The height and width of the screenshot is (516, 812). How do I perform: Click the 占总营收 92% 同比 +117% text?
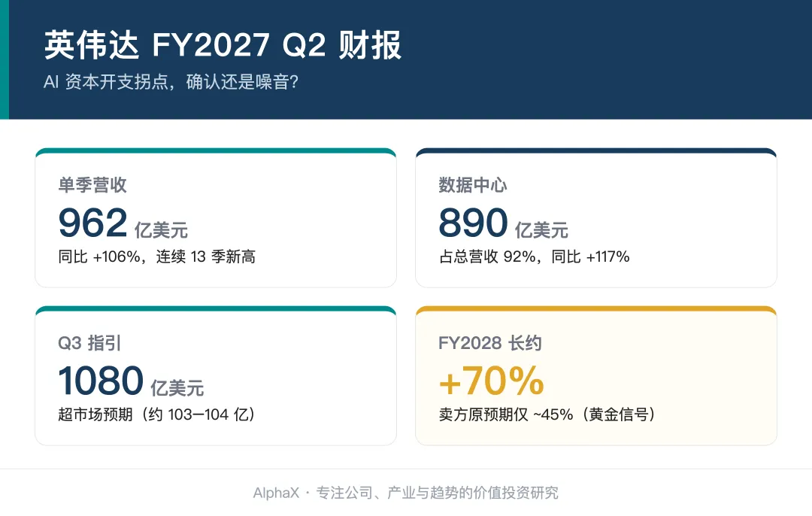(x=534, y=256)
